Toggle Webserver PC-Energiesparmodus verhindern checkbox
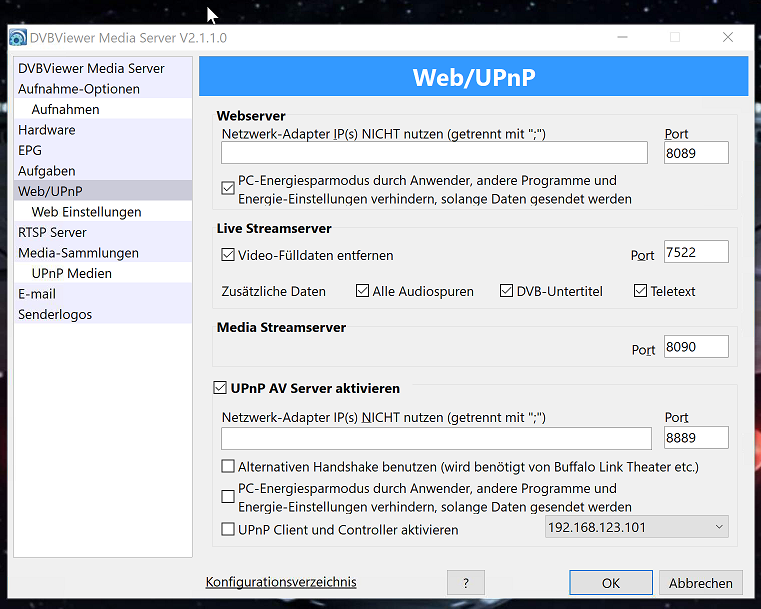Screen dimensions: 761x609 228,188
